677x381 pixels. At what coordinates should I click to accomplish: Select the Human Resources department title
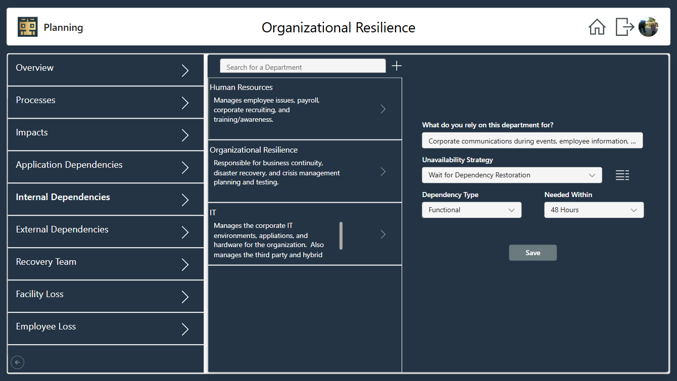[x=241, y=87]
